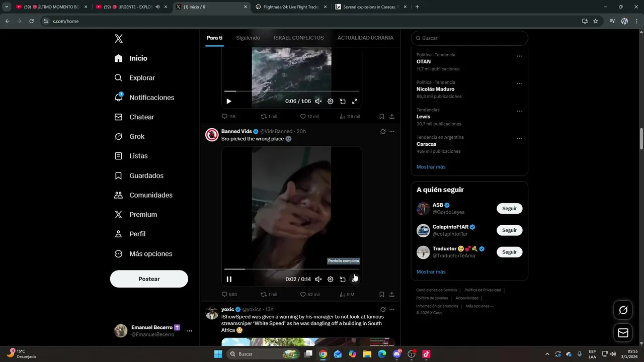Share the Banned Vids post
This screenshot has width=644, height=362.
392,294
